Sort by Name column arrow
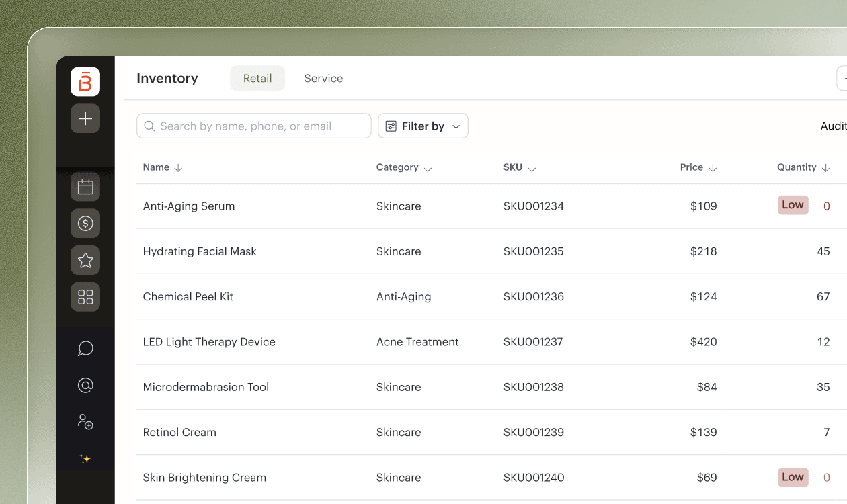The image size is (847, 504). (178, 168)
